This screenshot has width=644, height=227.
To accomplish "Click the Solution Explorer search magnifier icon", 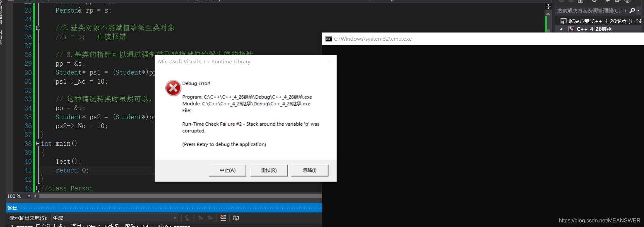I will coord(632,11).
